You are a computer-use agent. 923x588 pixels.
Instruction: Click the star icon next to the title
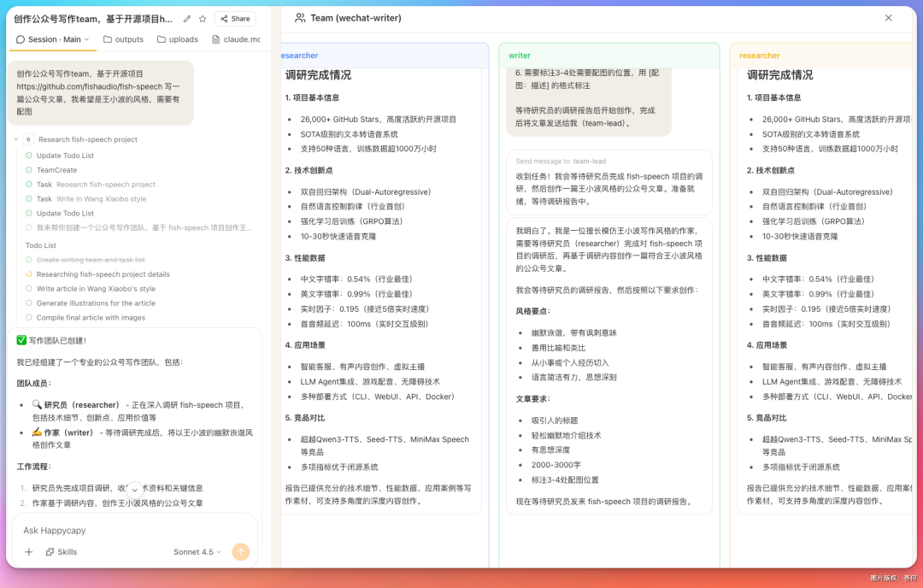(203, 18)
